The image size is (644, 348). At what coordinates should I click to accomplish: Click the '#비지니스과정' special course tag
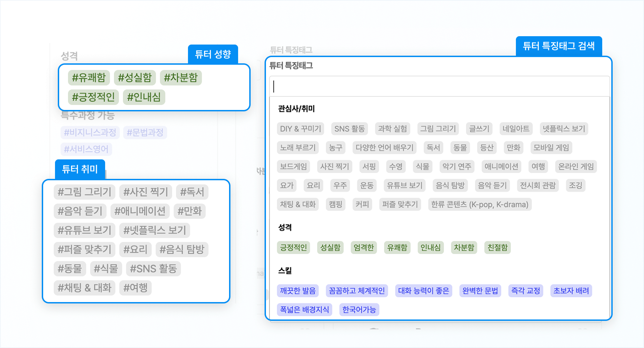point(90,133)
